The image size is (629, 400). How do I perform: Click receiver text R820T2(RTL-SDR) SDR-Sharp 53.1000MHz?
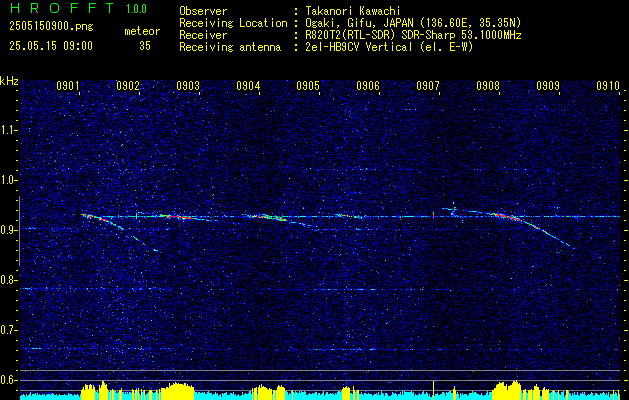click(414, 35)
